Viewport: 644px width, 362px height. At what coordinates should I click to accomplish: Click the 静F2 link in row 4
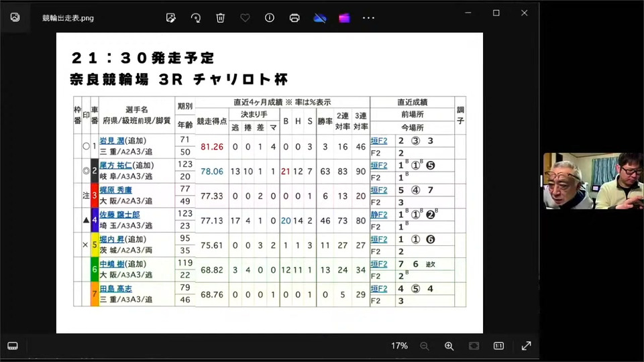click(x=378, y=215)
